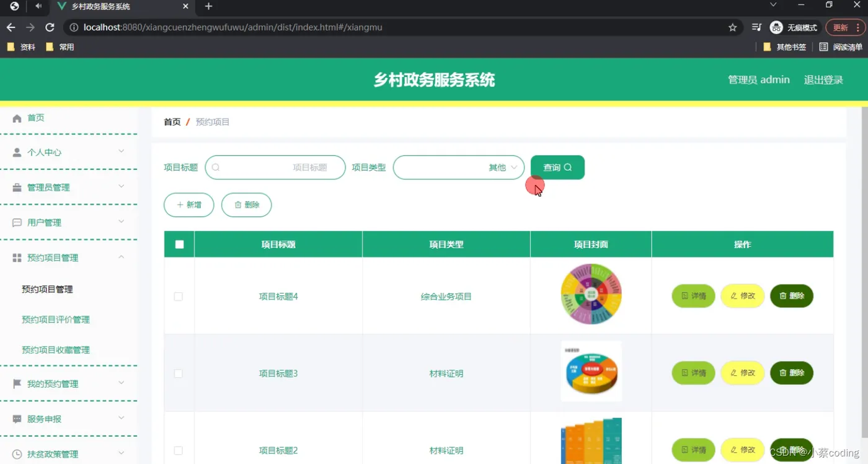Expand the 管理员管理 menu
The width and height of the screenshot is (868, 464).
click(x=121, y=187)
